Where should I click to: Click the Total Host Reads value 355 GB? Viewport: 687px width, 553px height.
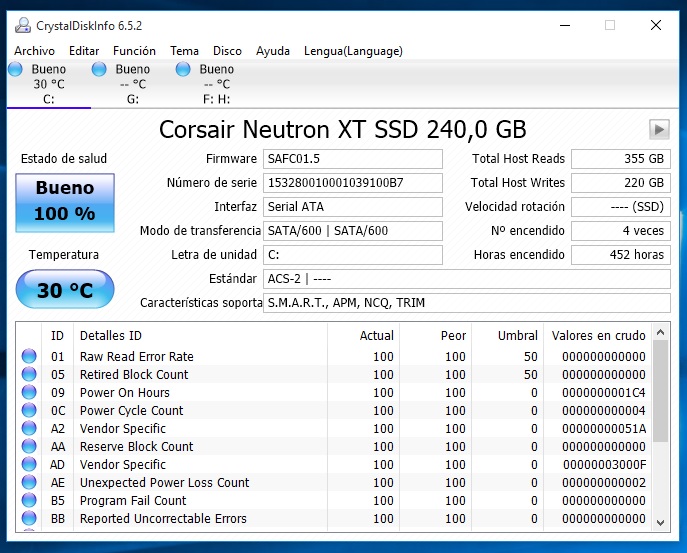tap(621, 159)
